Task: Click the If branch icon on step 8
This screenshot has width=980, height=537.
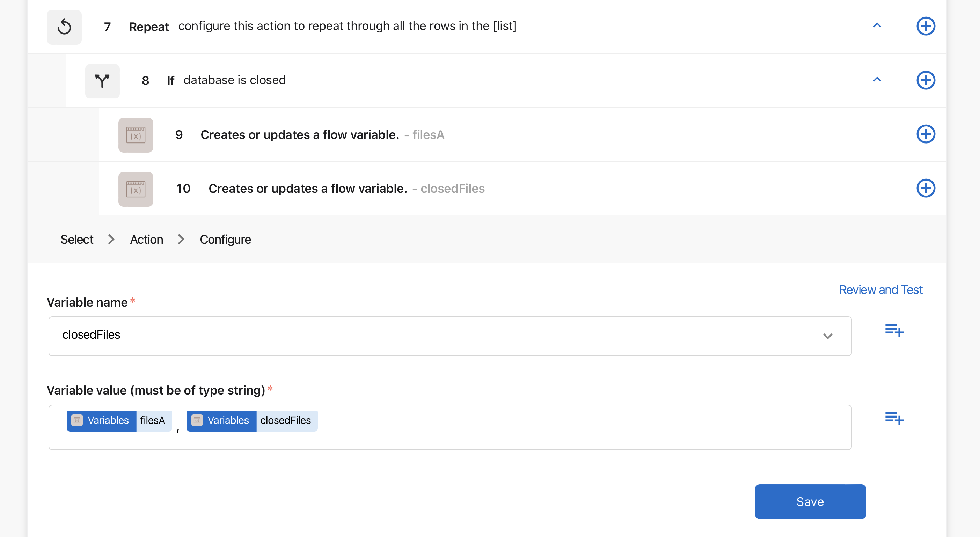Action: (102, 81)
